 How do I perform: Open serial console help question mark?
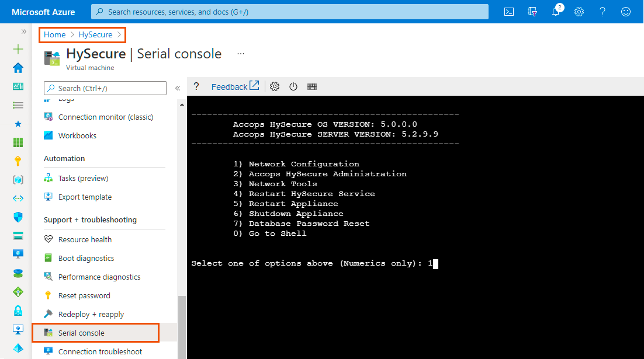coord(196,86)
